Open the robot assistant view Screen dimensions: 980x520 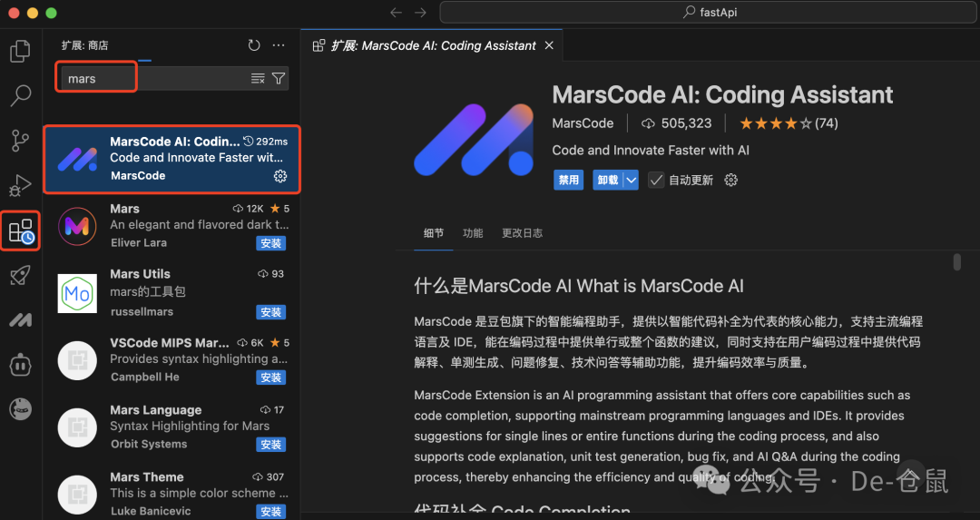coord(20,365)
